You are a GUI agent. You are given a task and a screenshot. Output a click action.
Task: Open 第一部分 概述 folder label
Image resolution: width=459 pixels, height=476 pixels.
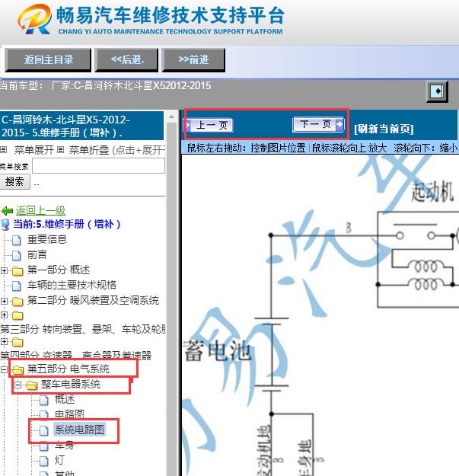(x=59, y=270)
